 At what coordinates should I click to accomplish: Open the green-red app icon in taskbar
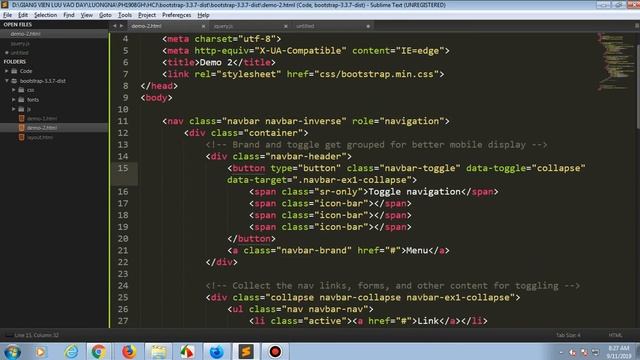187,351
